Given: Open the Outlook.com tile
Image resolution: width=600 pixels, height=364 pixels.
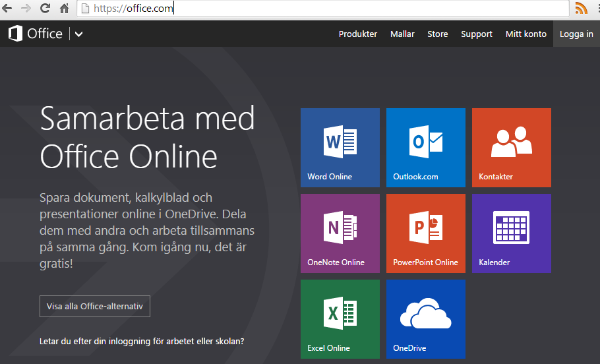Looking at the screenshot, I should click(x=426, y=148).
